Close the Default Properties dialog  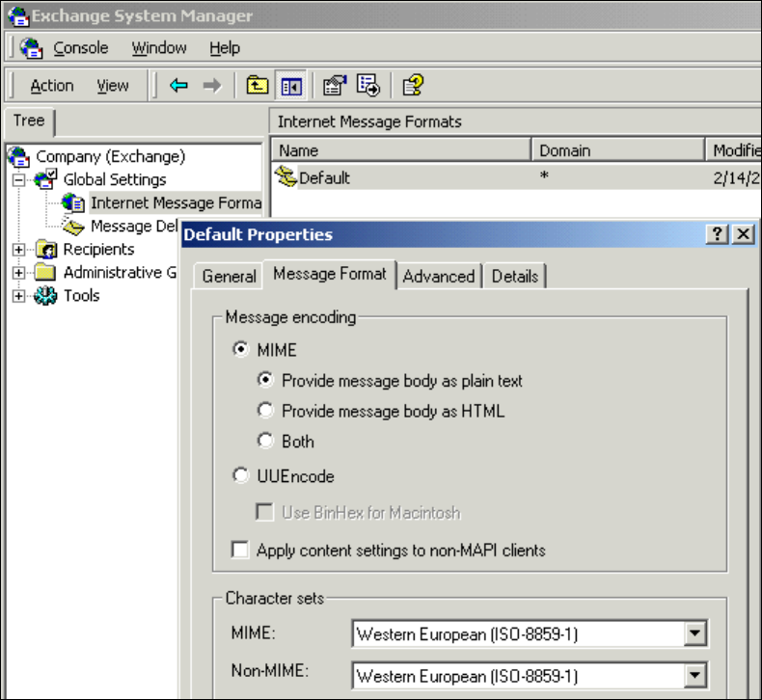coord(743,234)
